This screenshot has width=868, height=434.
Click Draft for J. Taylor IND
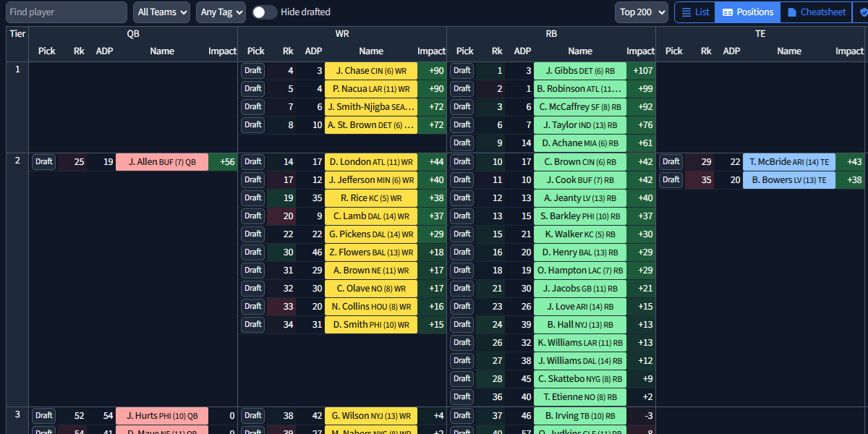pyautogui.click(x=462, y=125)
